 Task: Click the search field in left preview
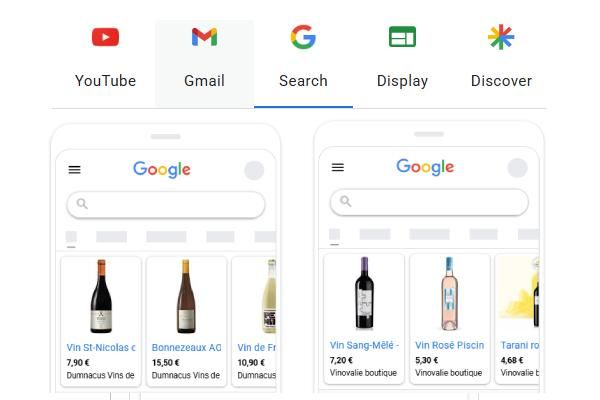166,204
